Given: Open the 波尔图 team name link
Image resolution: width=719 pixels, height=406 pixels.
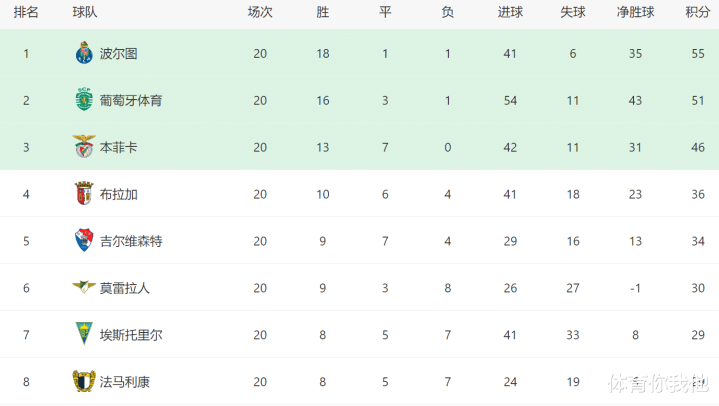Looking at the screenshot, I should 119,54.
